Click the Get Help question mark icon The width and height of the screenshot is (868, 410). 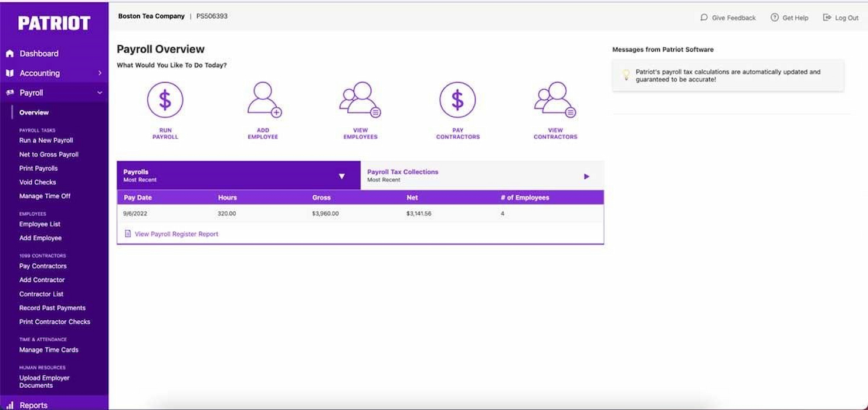coord(775,18)
